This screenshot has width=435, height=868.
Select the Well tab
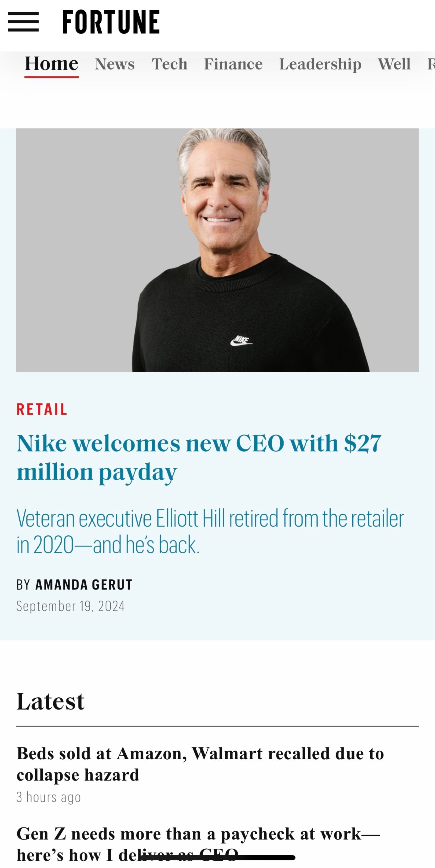[394, 64]
